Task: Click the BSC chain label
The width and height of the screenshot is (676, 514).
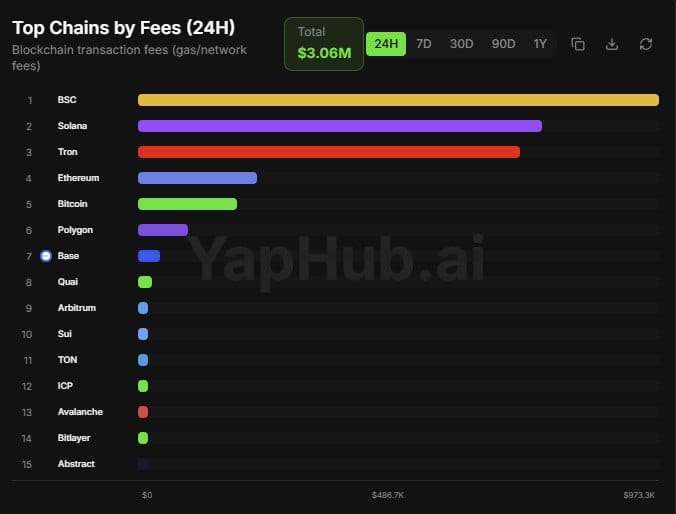Action: click(67, 100)
